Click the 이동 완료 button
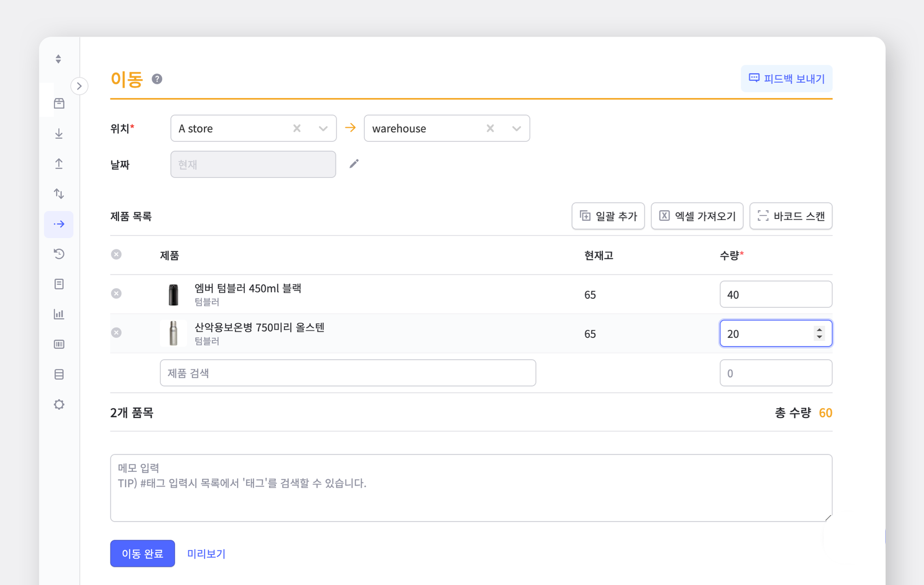Viewport: 924px width, 585px height. point(142,553)
